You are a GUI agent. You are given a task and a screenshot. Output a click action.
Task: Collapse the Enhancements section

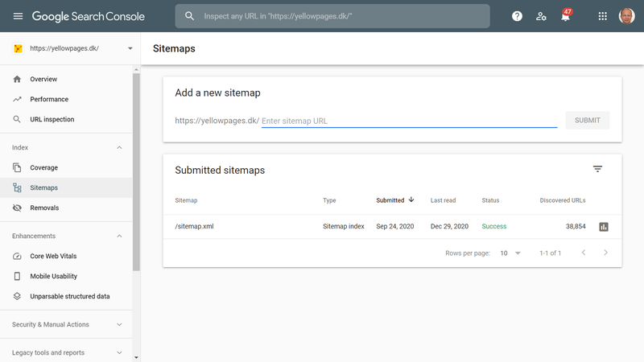click(119, 236)
